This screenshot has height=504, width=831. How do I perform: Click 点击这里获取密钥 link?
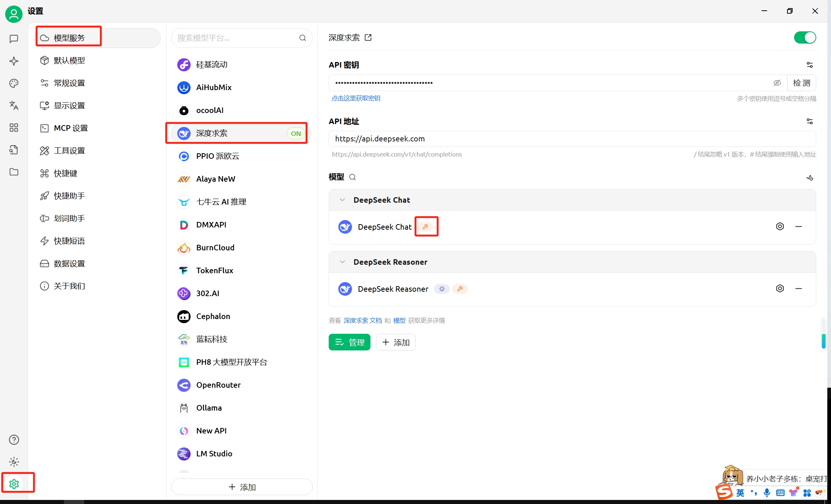[x=356, y=98]
